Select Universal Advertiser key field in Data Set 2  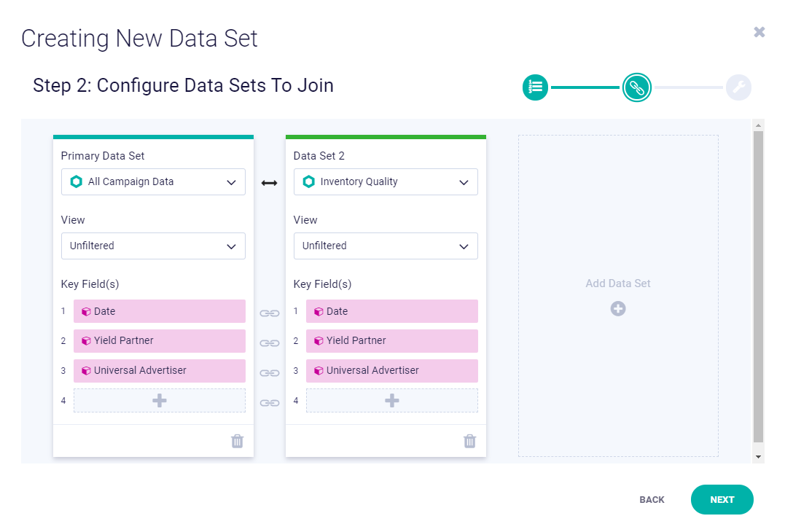point(392,371)
